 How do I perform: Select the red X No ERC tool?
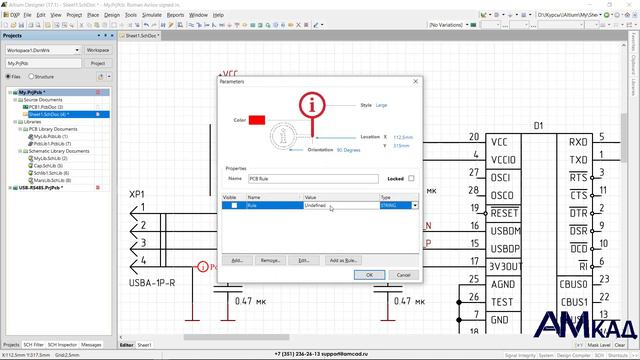[298, 25]
